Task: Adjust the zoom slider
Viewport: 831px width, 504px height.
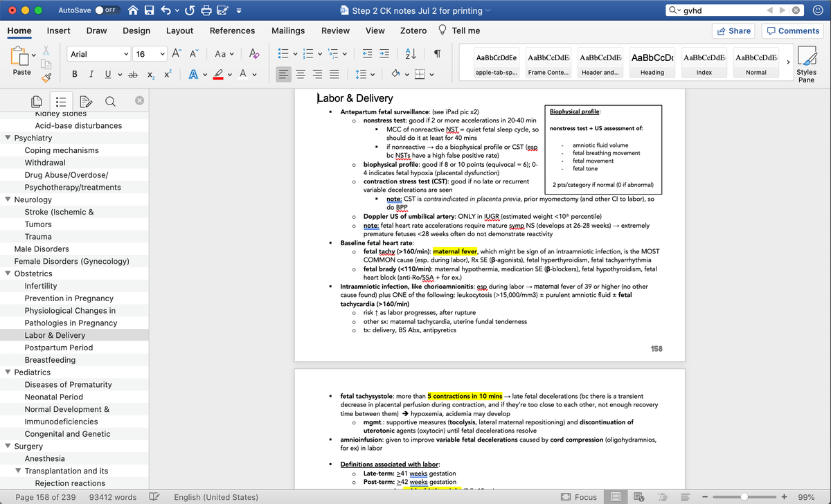Action: (x=746, y=496)
